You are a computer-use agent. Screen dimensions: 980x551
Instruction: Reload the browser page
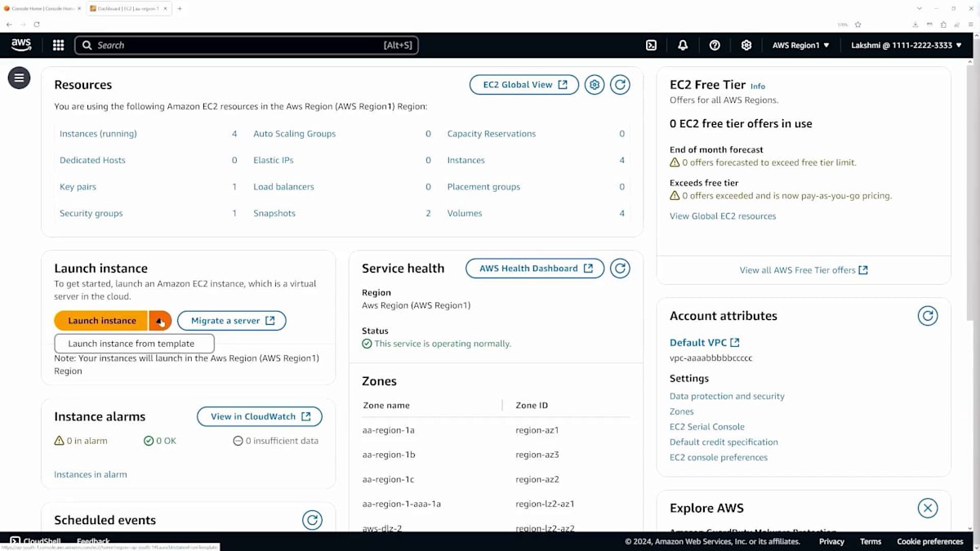point(37,24)
